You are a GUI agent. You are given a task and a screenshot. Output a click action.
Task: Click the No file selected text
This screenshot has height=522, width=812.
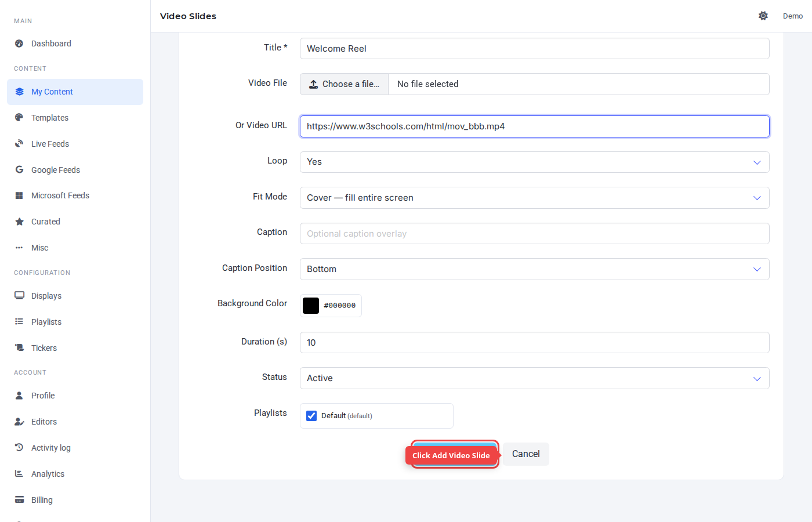428,84
